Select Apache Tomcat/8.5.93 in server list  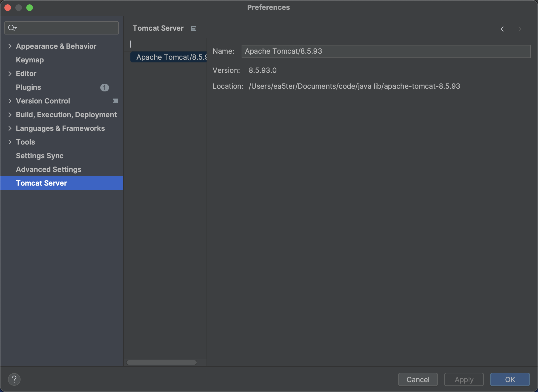(x=170, y=57)
